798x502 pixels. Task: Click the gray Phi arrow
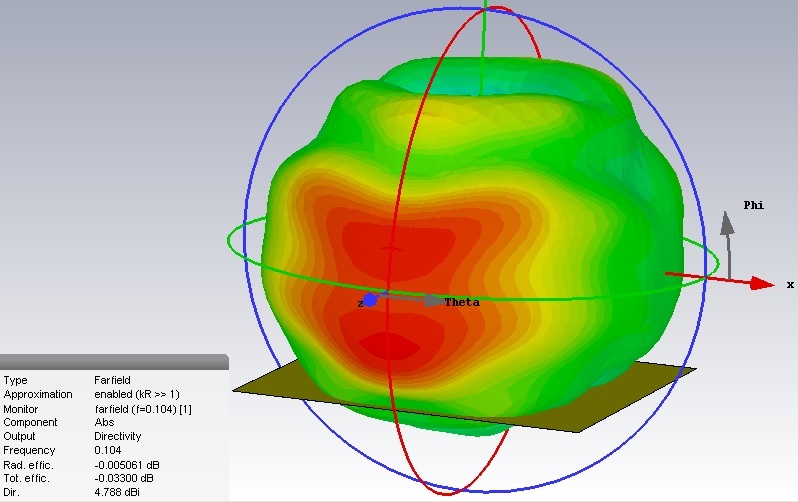pyautogui.click(x=728, y=245)
